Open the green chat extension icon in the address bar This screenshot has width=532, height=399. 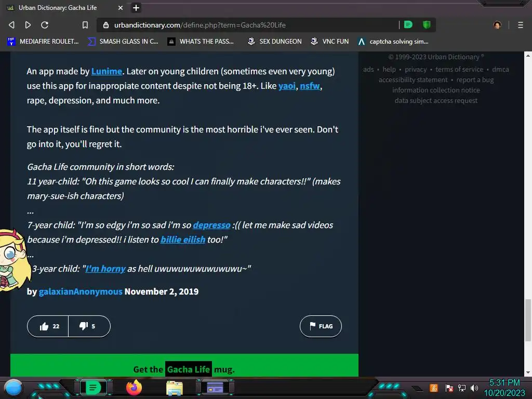(408, 24)
